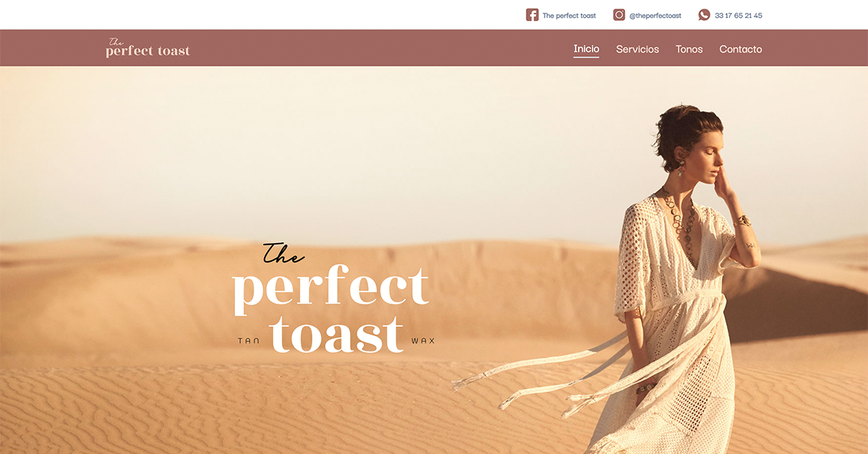The image size is (868, 454).
Task: Click the perfect toast logo in navbar
Action: tap(148, 48)
